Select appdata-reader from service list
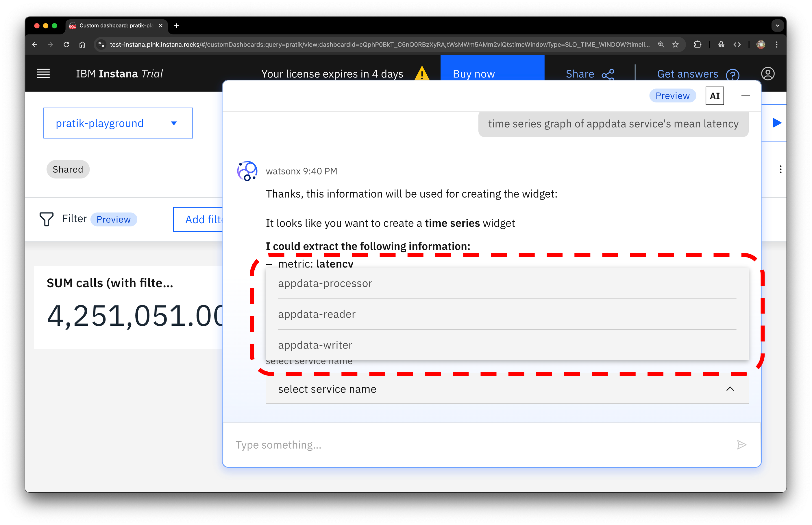This screenshot has height=525, width=812. 317,314
